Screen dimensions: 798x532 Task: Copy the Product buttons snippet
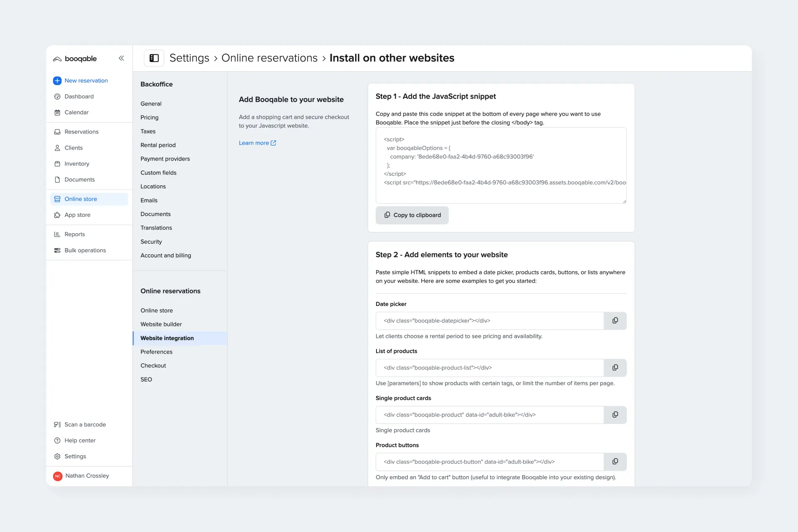(615, 462)
